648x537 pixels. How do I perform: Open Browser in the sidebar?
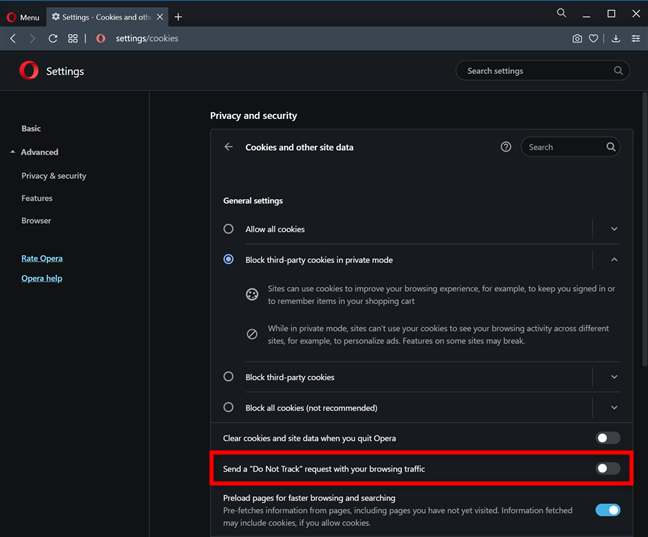tap(36, 221)
